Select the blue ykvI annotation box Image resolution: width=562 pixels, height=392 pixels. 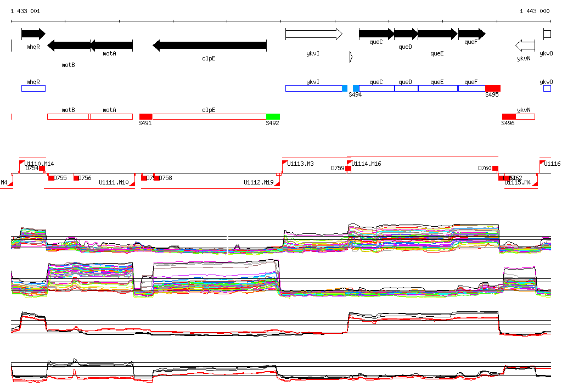pyautogui.click(x=314, y=88)
